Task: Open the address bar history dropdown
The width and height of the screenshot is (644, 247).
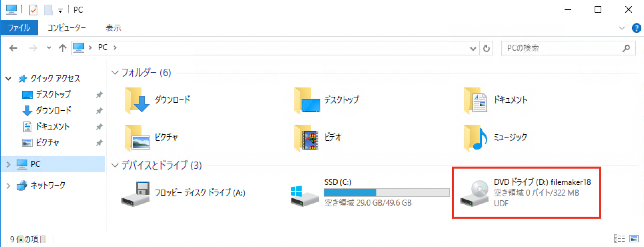Action: pos(473,48)
